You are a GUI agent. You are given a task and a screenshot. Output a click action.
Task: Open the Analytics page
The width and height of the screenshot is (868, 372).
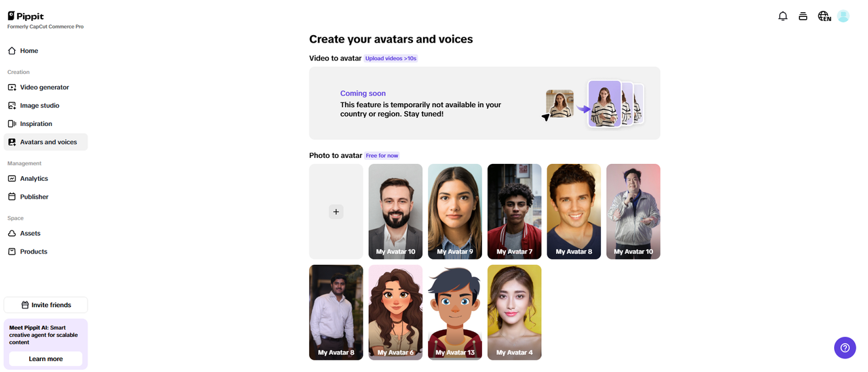coord(34,179)
